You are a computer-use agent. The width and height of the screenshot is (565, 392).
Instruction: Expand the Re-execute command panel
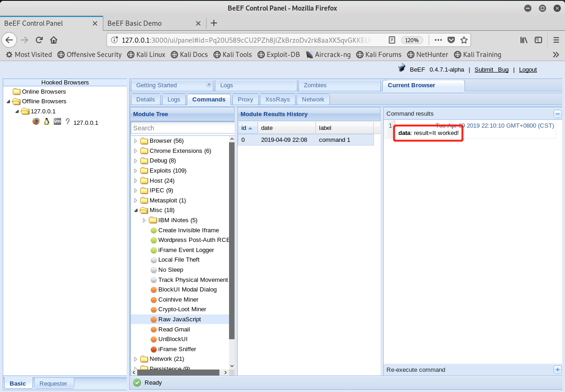(x=557, y=370)
